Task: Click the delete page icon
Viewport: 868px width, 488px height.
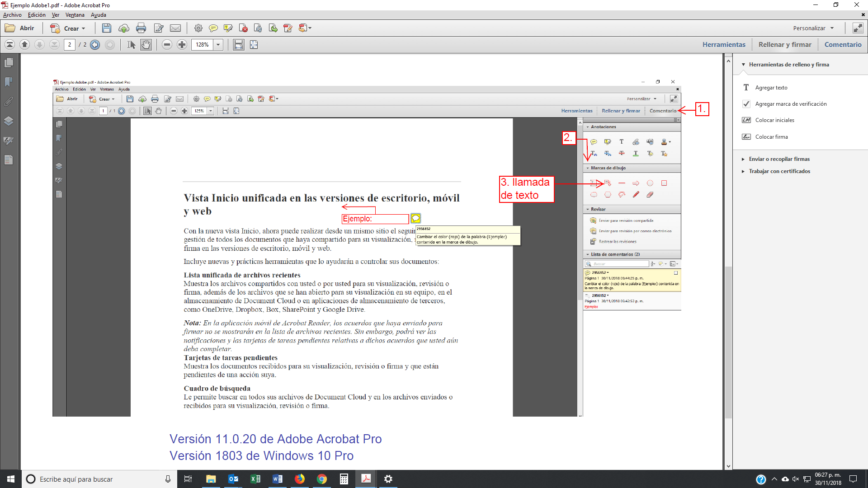Action: point(243,28)
